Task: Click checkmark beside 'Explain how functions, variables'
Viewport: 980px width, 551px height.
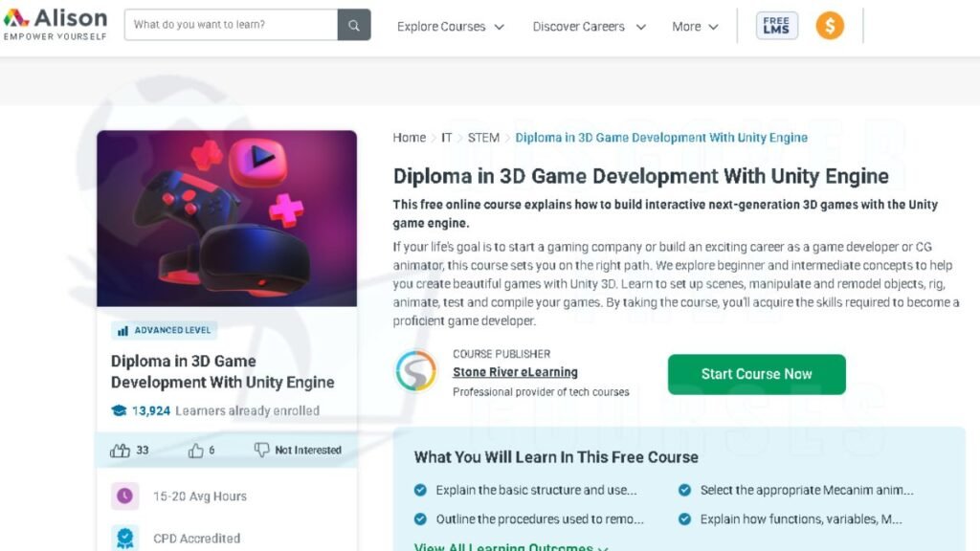Action: 684,518
